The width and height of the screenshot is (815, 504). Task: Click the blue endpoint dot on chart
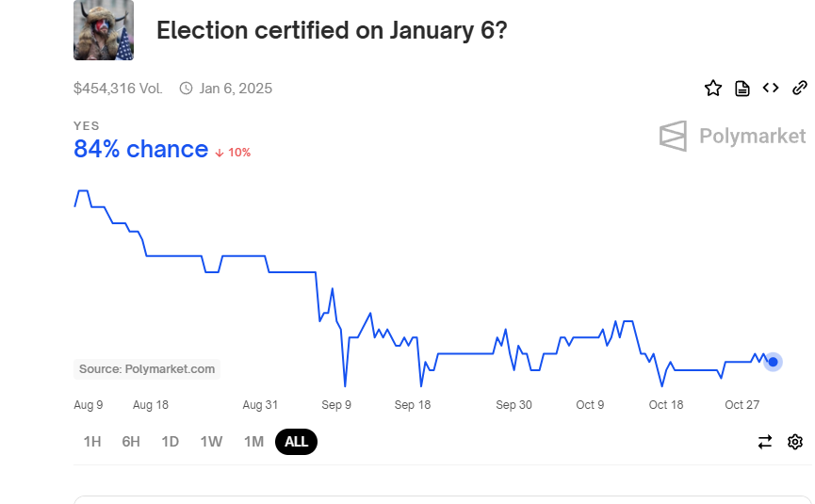(773, 362)
